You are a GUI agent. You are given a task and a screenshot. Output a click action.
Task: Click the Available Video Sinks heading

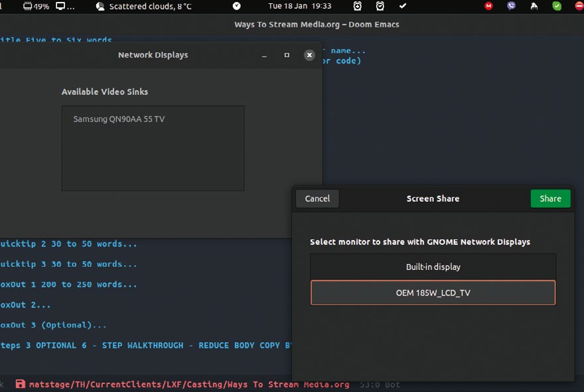105,92
